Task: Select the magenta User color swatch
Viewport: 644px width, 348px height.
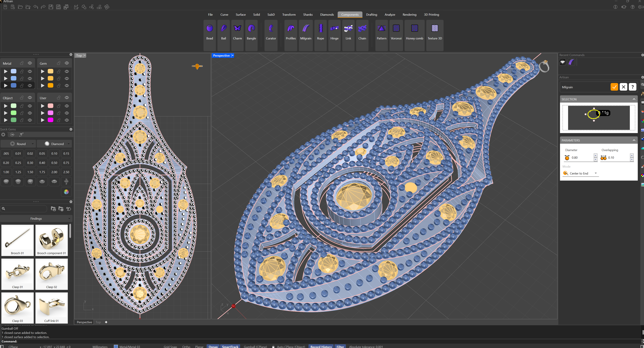Action: coord(50,120)
